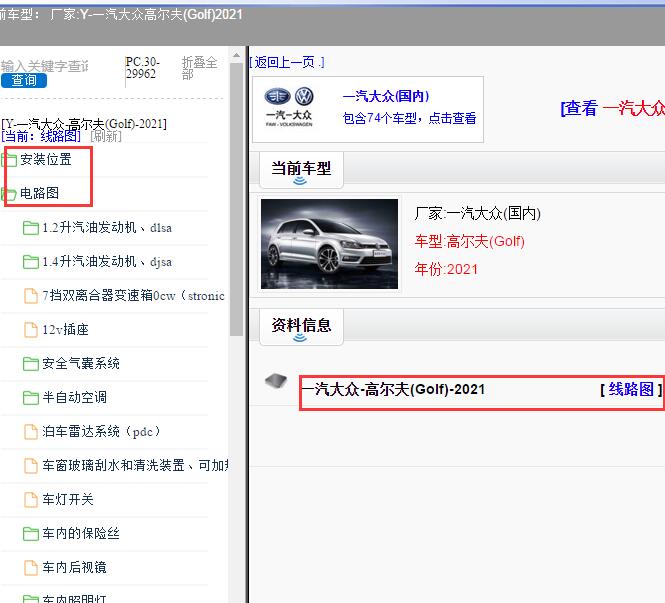Open the 12v插座 entry
This screenshot has width=665, height=603.
(x=65, y=329)
